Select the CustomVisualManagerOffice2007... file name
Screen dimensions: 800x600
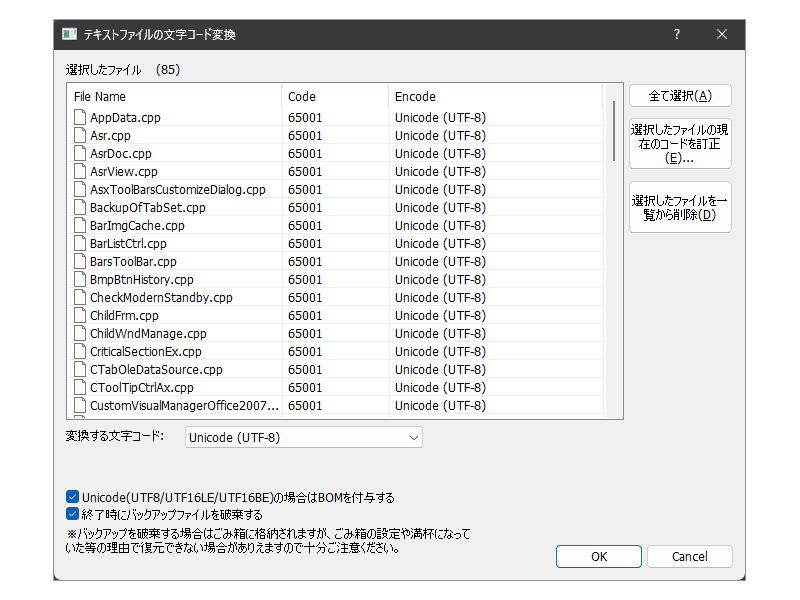tap(184, 405)
